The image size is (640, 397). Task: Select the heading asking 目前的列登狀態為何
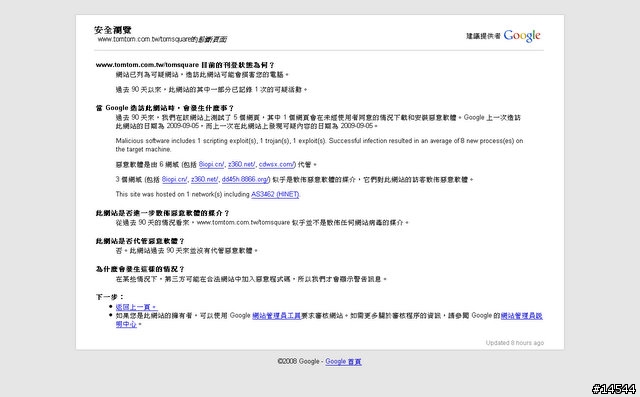(x=185, y=65)
